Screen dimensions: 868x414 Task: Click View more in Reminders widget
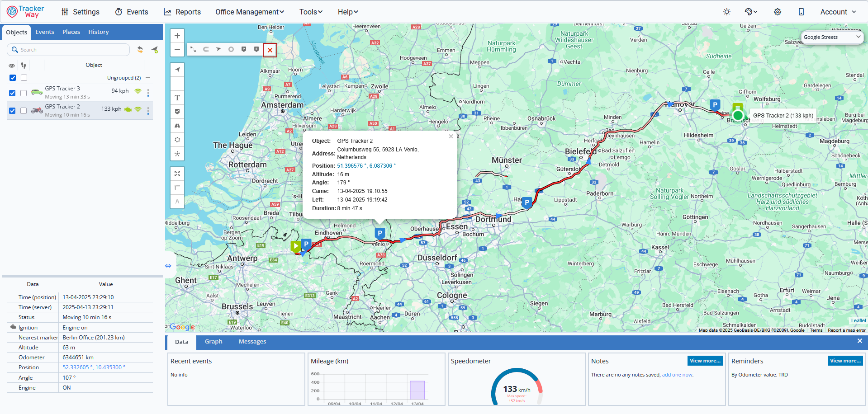[x=845, y=361]
